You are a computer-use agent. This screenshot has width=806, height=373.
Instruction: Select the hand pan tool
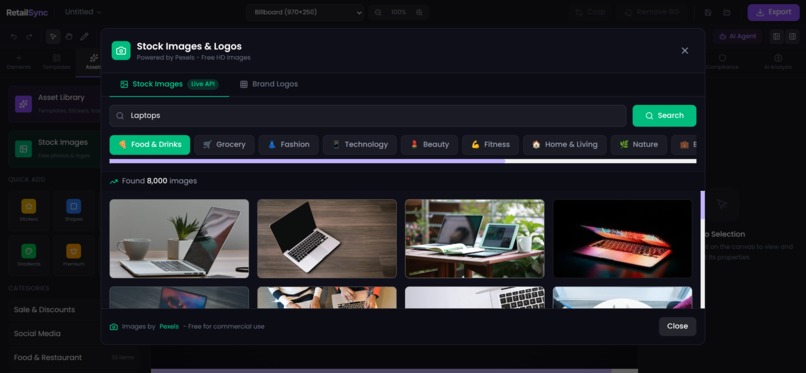pos(68,36)
